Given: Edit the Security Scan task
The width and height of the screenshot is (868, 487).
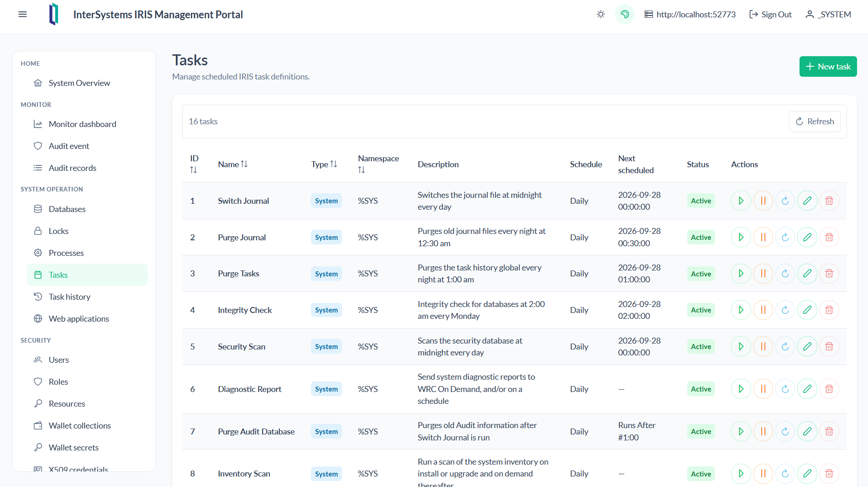Looking at the screenshot, I should tap(807, 346).
